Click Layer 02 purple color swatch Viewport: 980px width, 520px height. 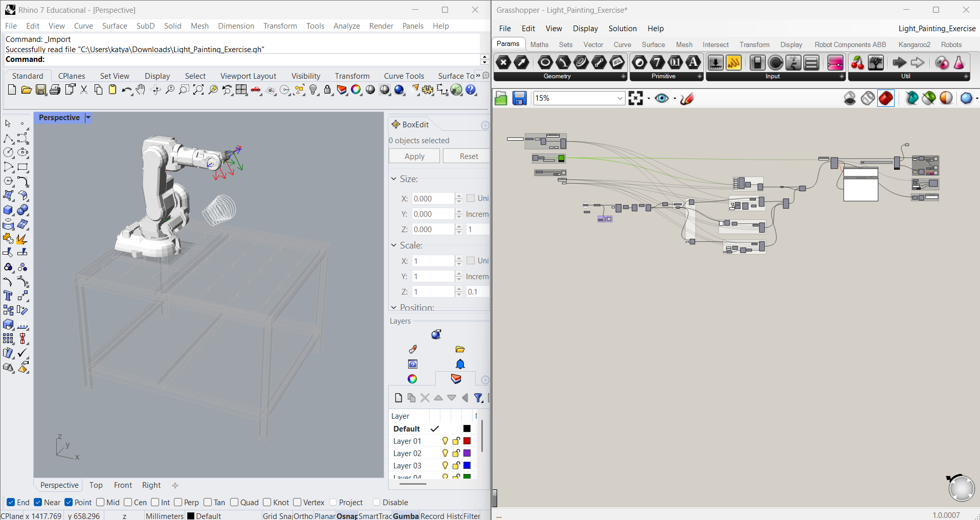click(x=467, y=453)
